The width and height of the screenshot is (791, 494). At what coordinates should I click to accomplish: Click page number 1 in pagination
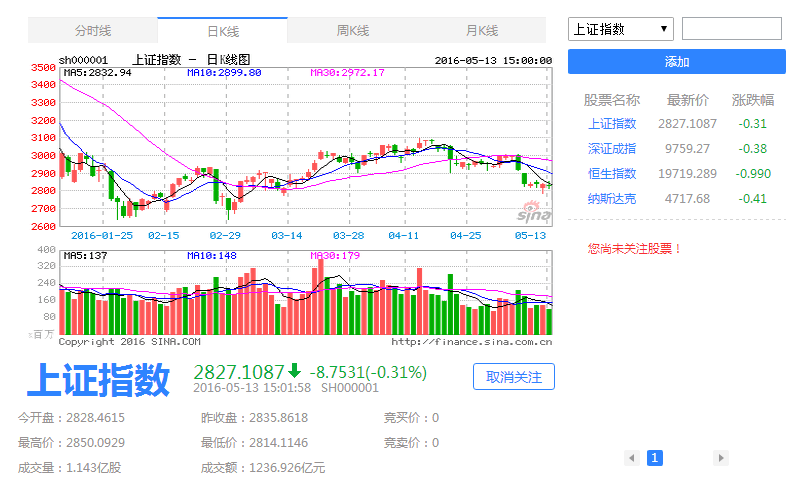[655, 458]
